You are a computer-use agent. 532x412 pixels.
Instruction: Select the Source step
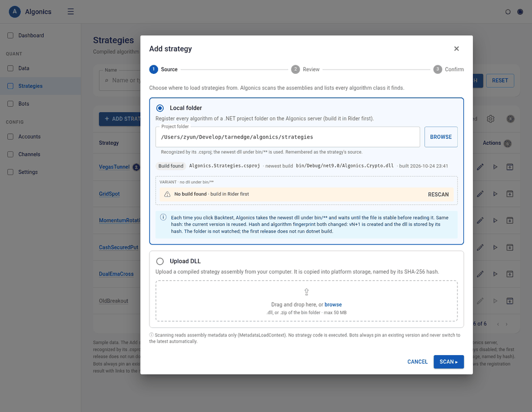pos(163,70)
